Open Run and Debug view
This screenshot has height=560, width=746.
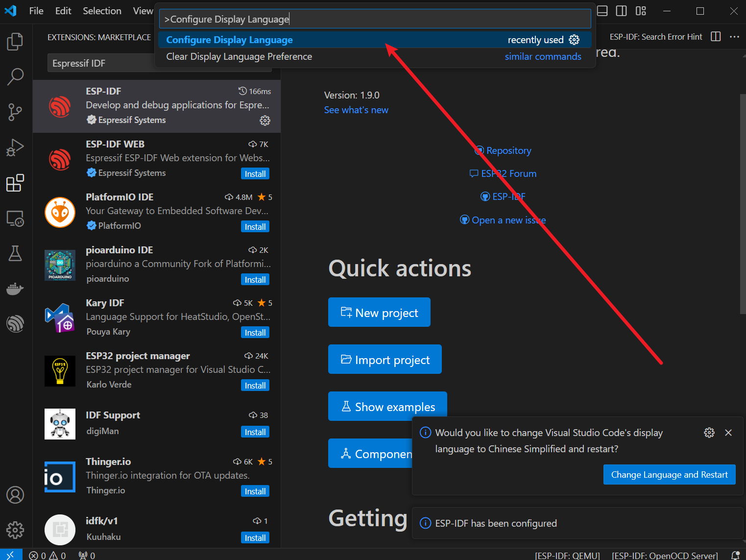pos(15,147)
